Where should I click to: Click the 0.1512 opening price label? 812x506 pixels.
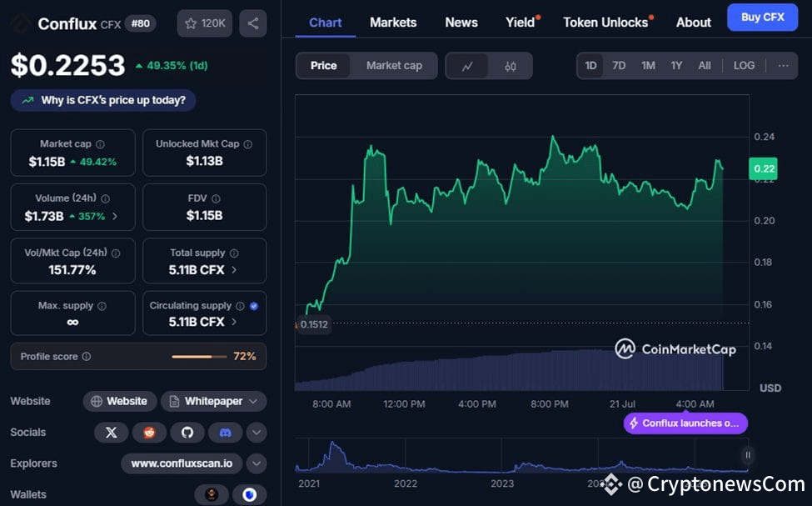coord(313,324)
